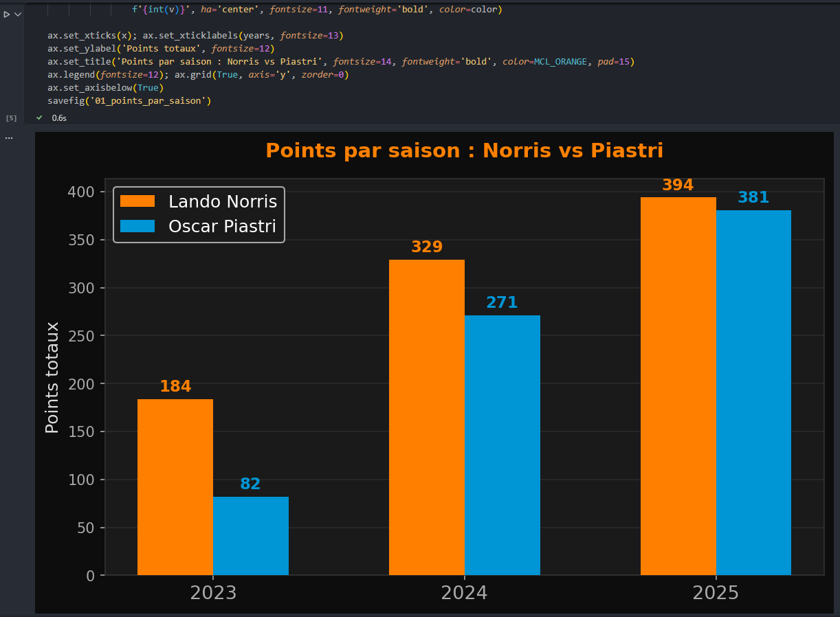Viewport: 840px width, 617px height.
Task: Place cursor on the ax.set_ylabel code line
Action: click(161, 49)
